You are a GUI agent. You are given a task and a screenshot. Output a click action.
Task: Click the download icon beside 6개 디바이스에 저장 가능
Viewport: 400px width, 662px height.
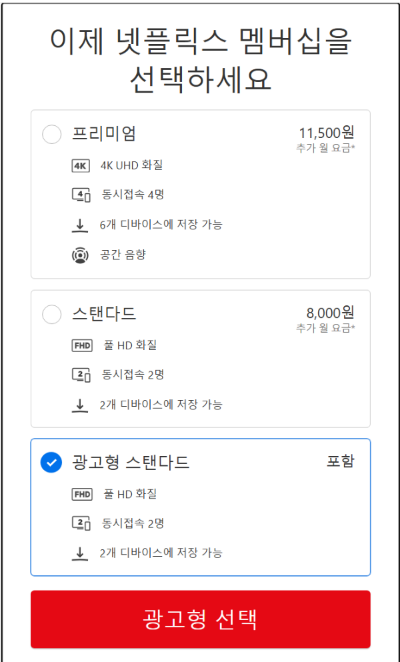click(80, 225)
